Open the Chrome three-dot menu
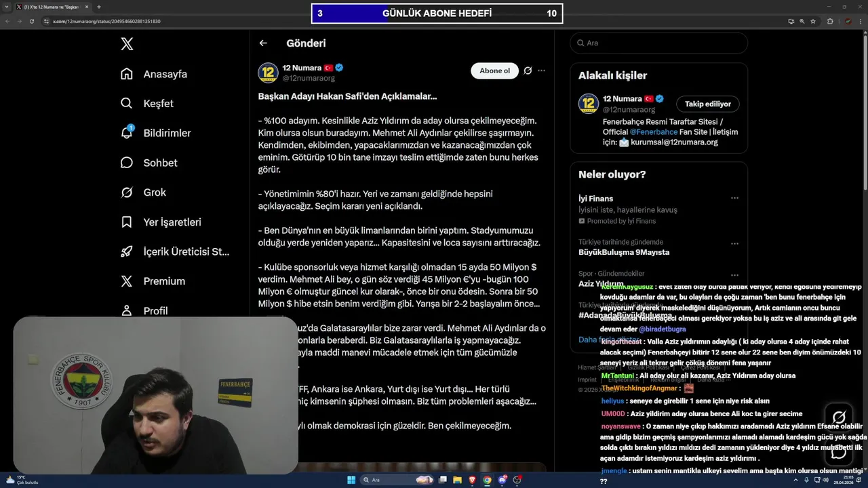The image size is (868, 488). coord(861,21)
